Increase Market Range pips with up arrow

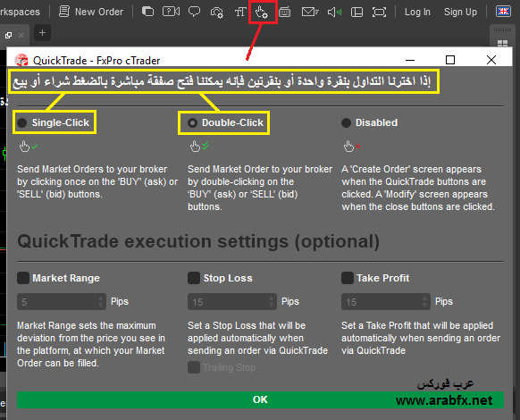click(x=100, y=298)
